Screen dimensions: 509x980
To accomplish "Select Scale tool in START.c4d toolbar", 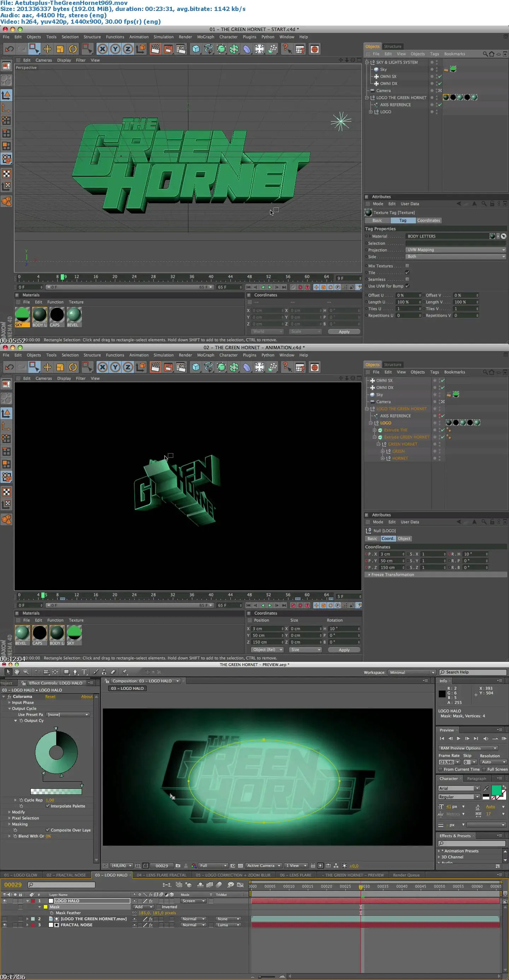I will (x=60, y=49).
